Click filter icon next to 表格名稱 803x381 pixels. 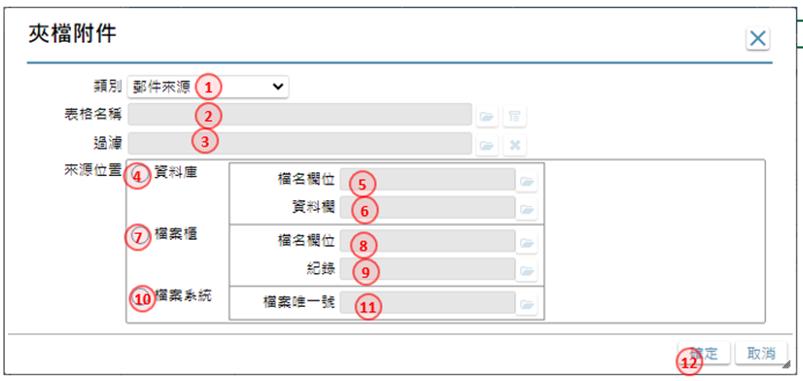point(514,117)
